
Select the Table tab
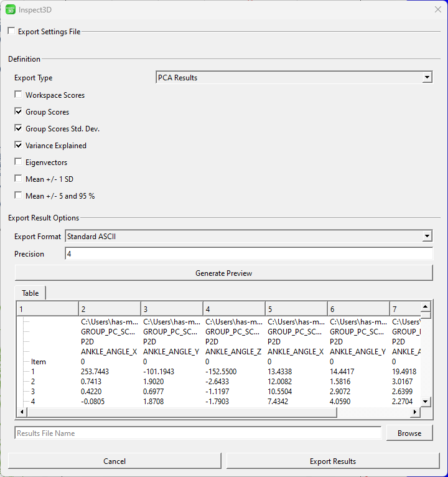click(x=30, y=293)
